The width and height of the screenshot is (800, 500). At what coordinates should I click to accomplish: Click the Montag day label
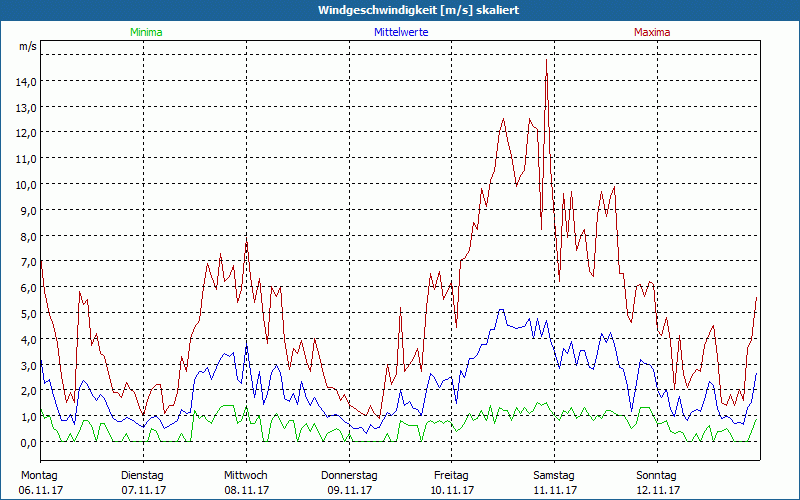(x=39, y=476)
